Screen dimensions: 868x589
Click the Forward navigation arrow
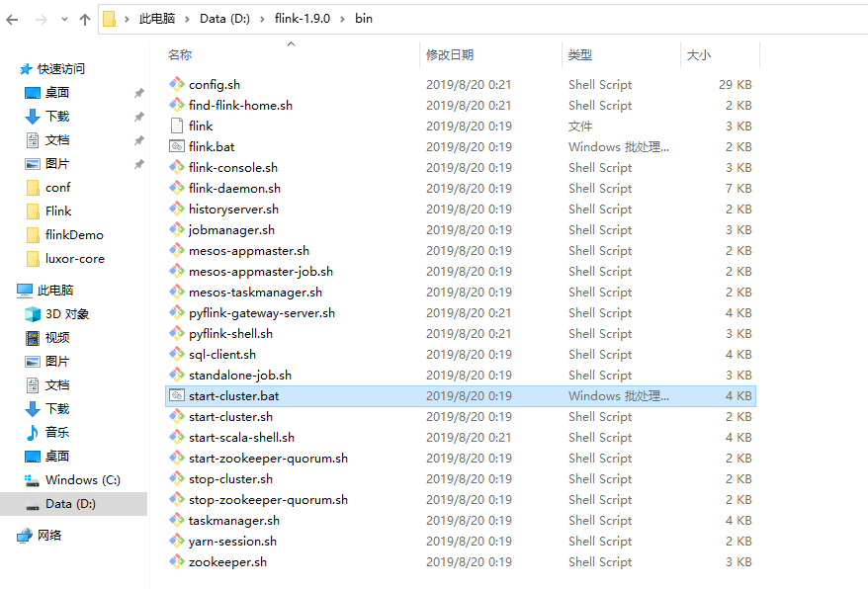pos(42,20)
